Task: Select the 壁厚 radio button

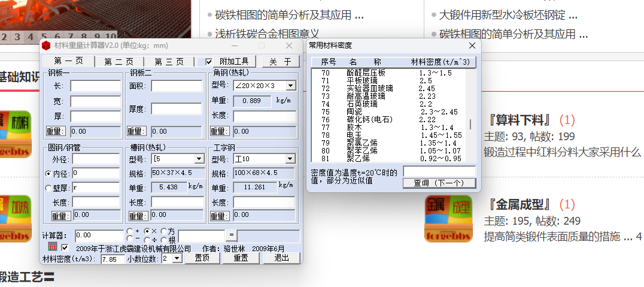Action: tap(48, 188)
